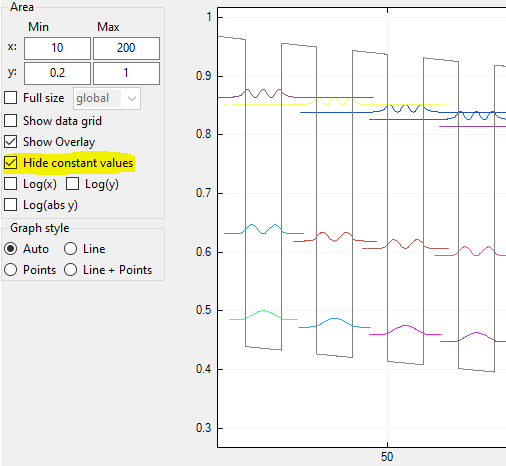The height and width of the screenshot is (466, 506).
Task: Click the x Min input field
Action: [x=57, y=48]
